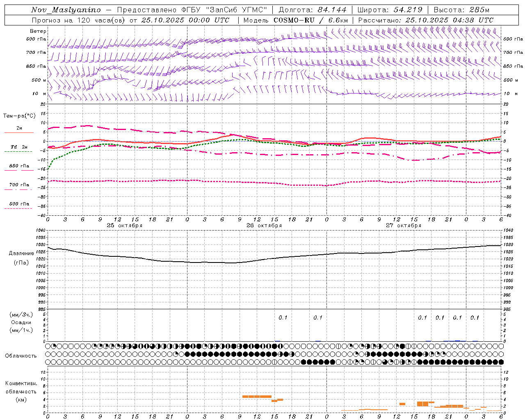This screenshot has height=420, width=525.
Task: Click the Конвективн. convective cloud label
Action: [21, 383]
